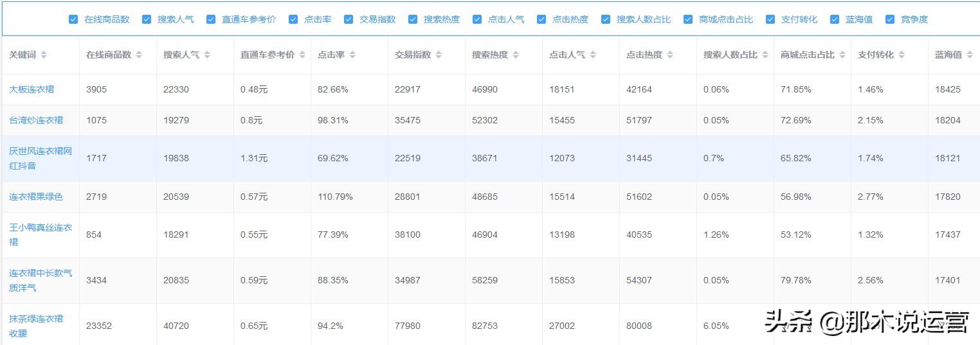Uncheck the 搜索人气 checkbox
The image size is (980, 345).
click(147, 19)
